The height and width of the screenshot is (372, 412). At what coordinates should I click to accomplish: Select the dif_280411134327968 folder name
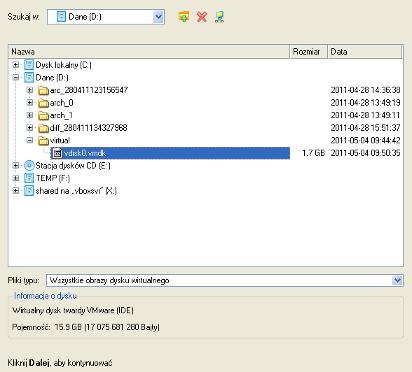tap(88, 128)
